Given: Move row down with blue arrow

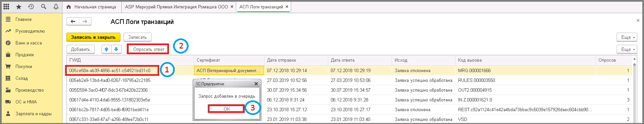Looking at the screenshot, I should tap(116, 49).
